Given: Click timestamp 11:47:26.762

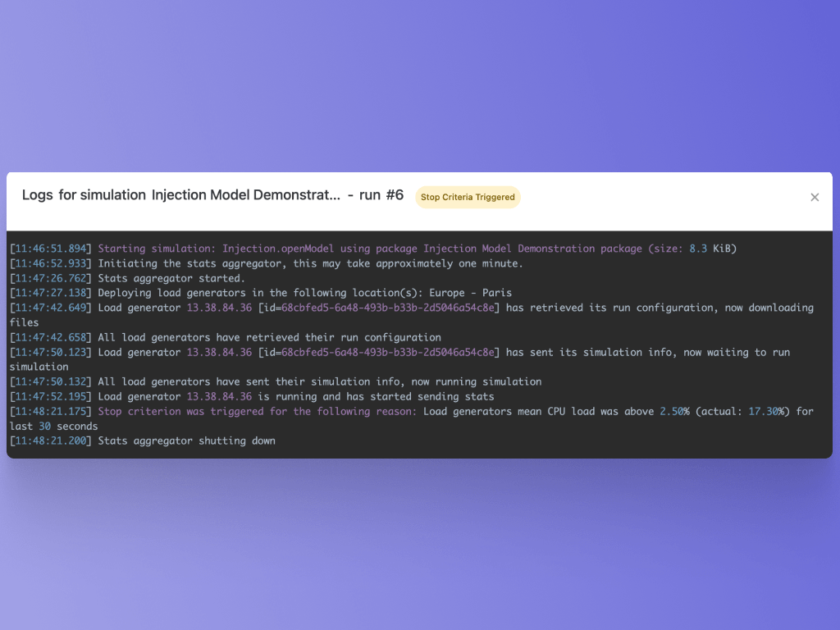Looking at the screenshot, I should (50, 279).
